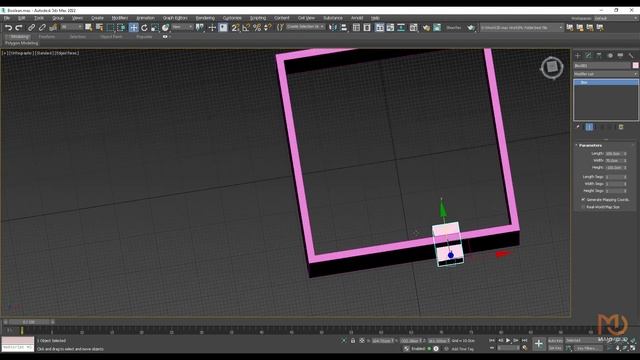Image resolution: width=640 pixels, height=360 pixels.
Task: Open the Edit menu
Action: 22,18
